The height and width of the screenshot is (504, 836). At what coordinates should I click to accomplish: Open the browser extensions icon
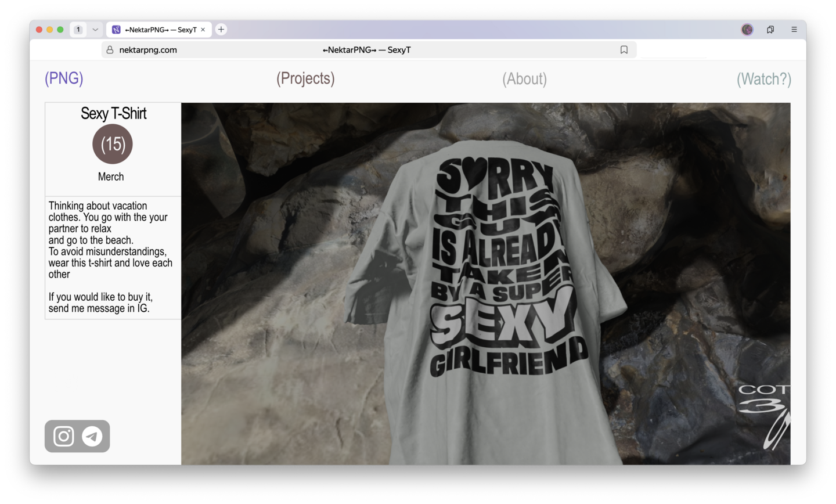[x=770, y=30]
